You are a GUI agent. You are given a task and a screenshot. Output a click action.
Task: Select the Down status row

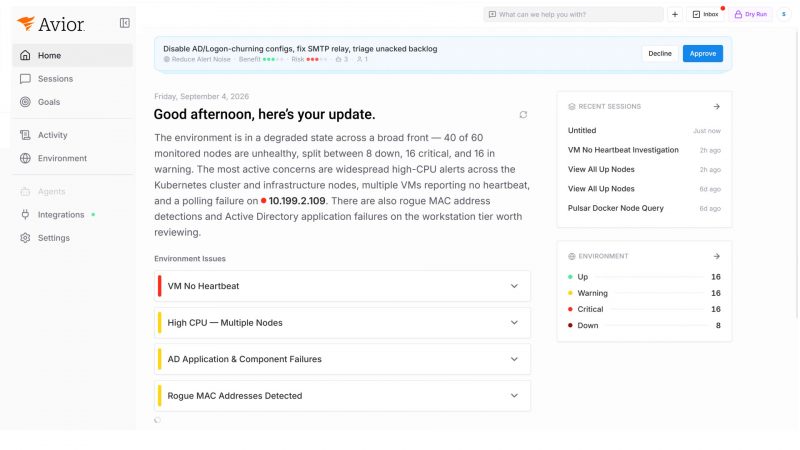pyautogui.click(x=644, y=326)
